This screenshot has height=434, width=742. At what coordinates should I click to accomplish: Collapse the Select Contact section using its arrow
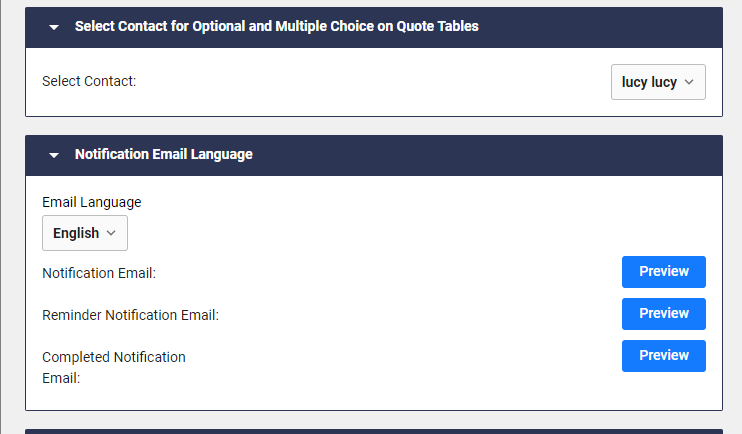[54, 27]
